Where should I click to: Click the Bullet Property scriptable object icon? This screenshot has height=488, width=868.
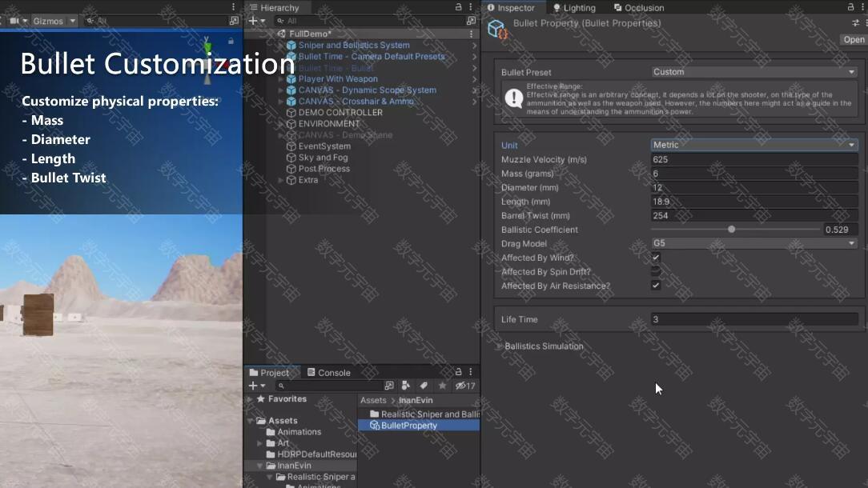coord(497,29)
